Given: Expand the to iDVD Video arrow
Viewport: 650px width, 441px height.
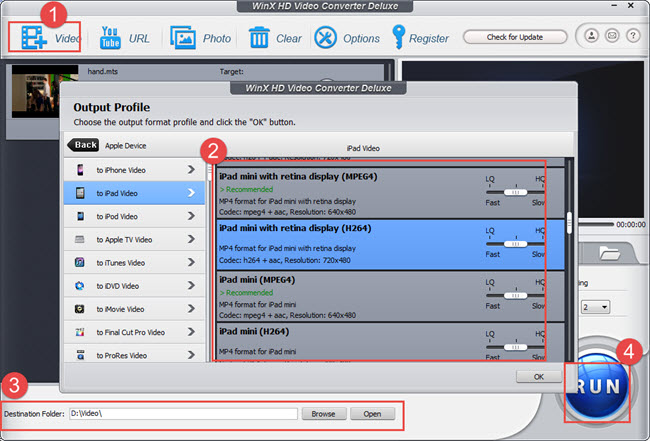Looking at the screenshot, I should [191, 286].
